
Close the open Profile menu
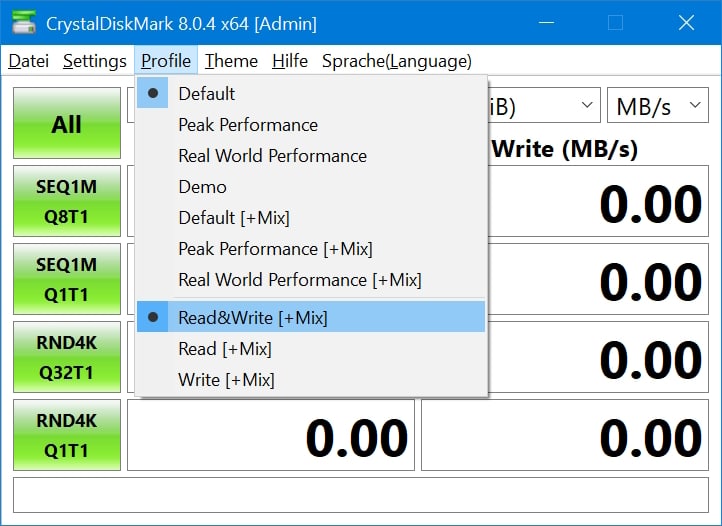pos(166,61)
